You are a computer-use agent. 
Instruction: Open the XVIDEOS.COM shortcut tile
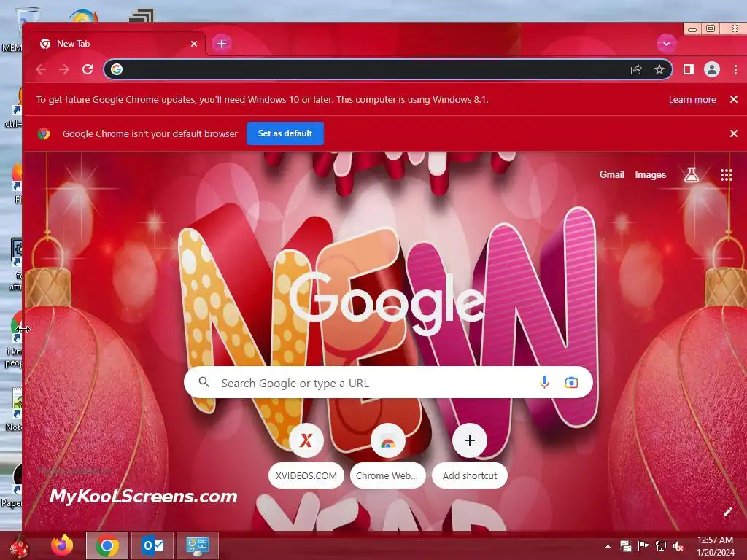tap(306, 456)
